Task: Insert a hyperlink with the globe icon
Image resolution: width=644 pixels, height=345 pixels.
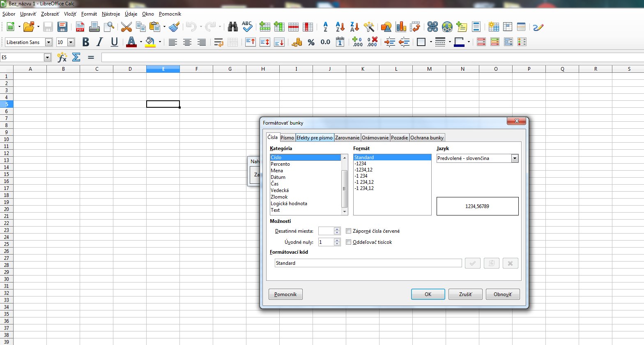Action: (x=447, y=27)
